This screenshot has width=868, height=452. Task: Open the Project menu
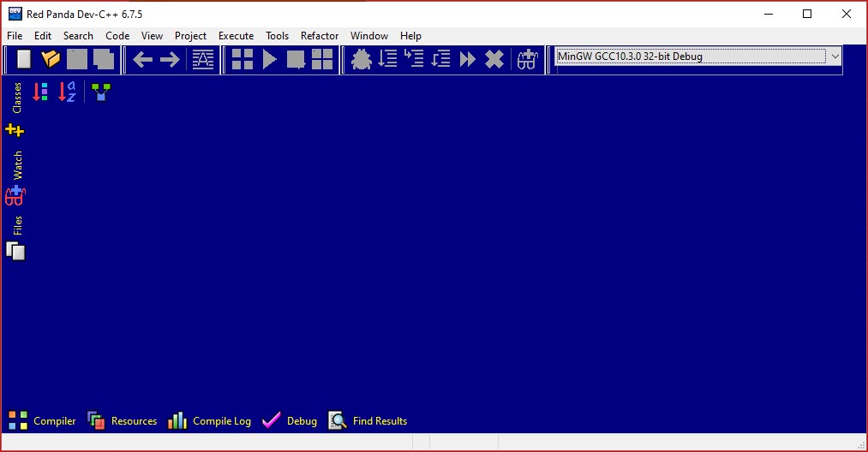coord(190,36)
